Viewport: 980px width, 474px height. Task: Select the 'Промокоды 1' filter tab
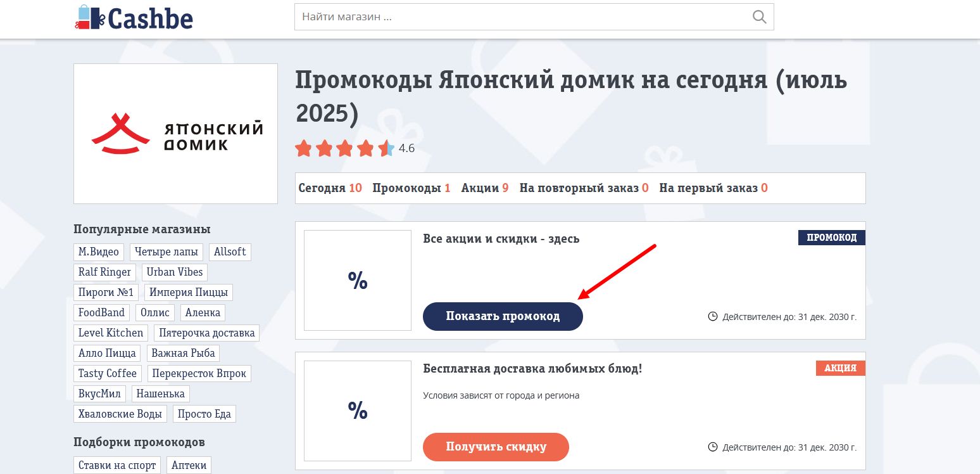tap(411, 188)
